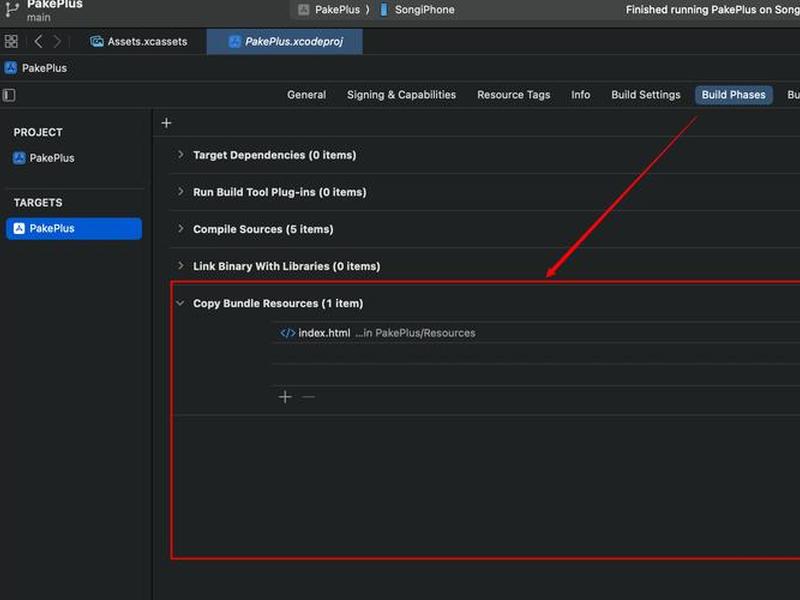
Task: Add a new build phase with plus
Action: click(x=166, y=123)
